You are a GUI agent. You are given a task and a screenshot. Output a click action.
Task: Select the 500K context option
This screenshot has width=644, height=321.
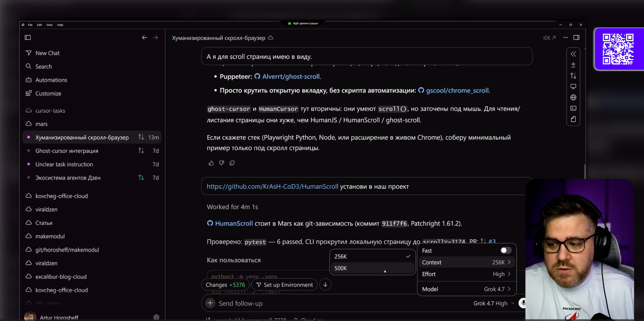[x=372, y=268]
